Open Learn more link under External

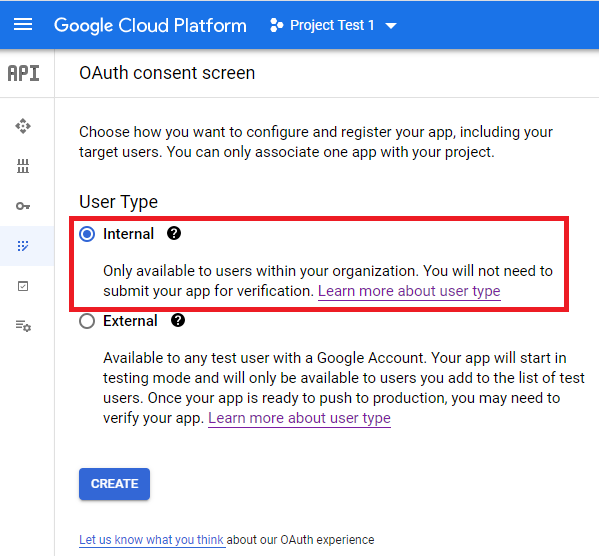pos(300,418)
